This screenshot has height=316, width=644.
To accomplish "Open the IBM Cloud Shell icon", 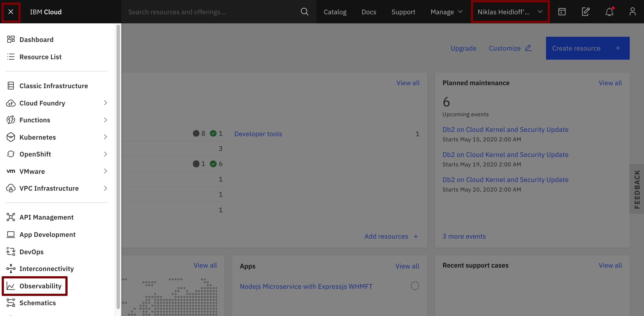I will [562, 12].
